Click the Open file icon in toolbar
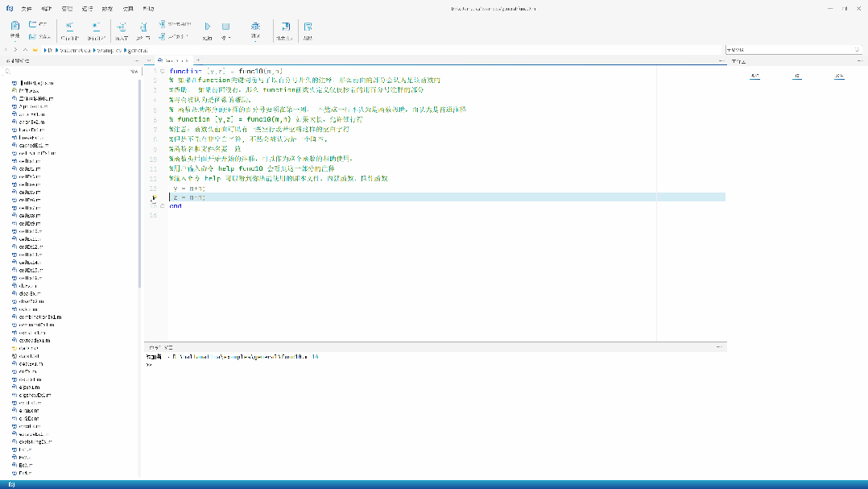This screenshot has width=868, height=489. [33, 25]
